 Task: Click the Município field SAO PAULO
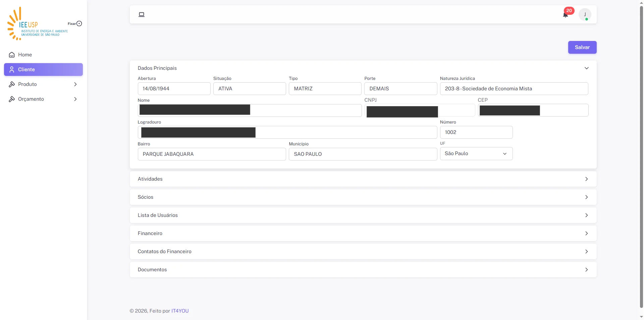363,154
